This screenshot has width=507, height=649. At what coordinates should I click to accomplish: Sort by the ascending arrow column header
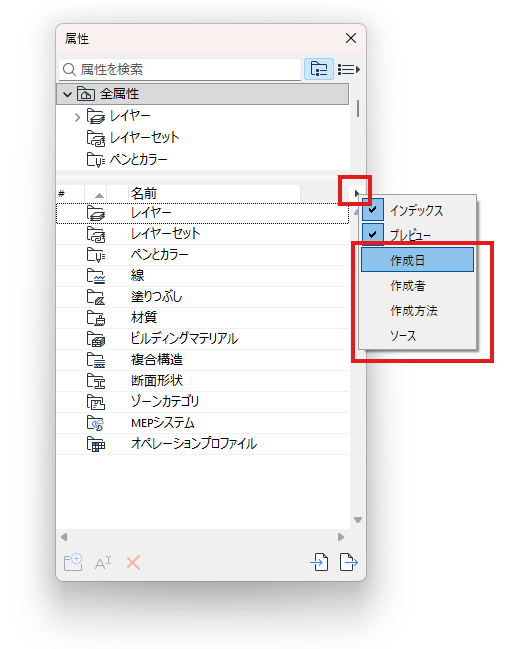tap(99, 194)
